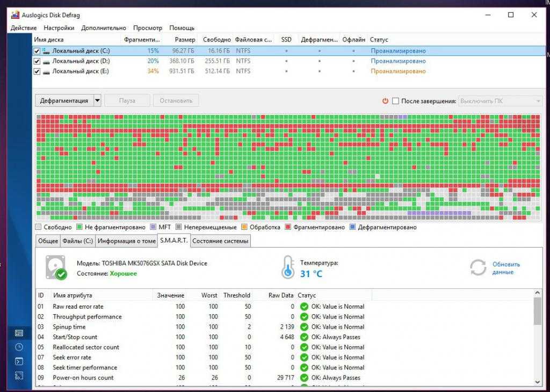The image size is (550, 392).
Task: Open the Помощь menu
Action: 182,28
